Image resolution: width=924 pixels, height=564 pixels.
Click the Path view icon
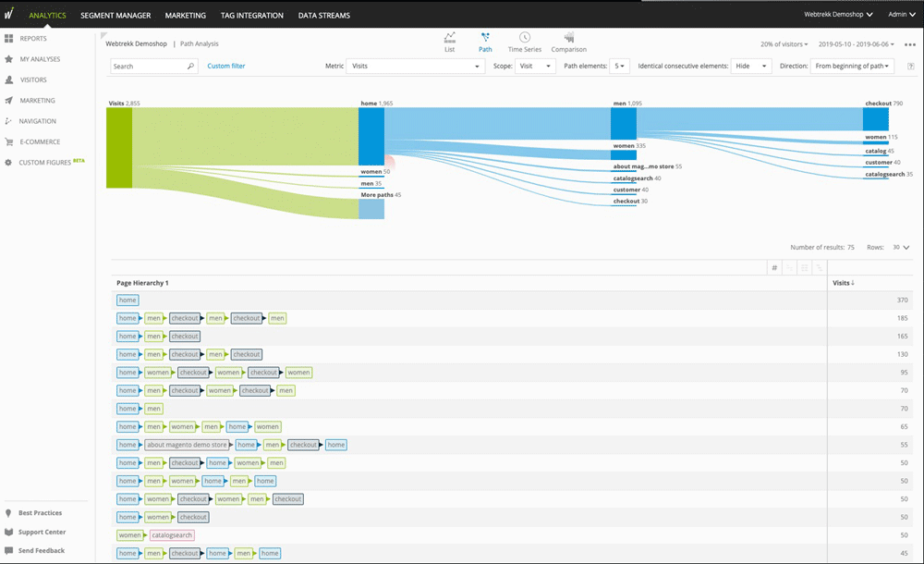485,38
